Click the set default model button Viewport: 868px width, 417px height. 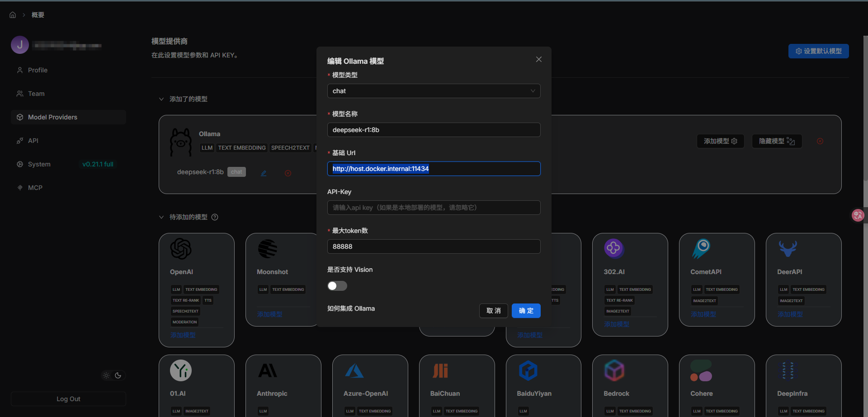[x=819, y=51]
